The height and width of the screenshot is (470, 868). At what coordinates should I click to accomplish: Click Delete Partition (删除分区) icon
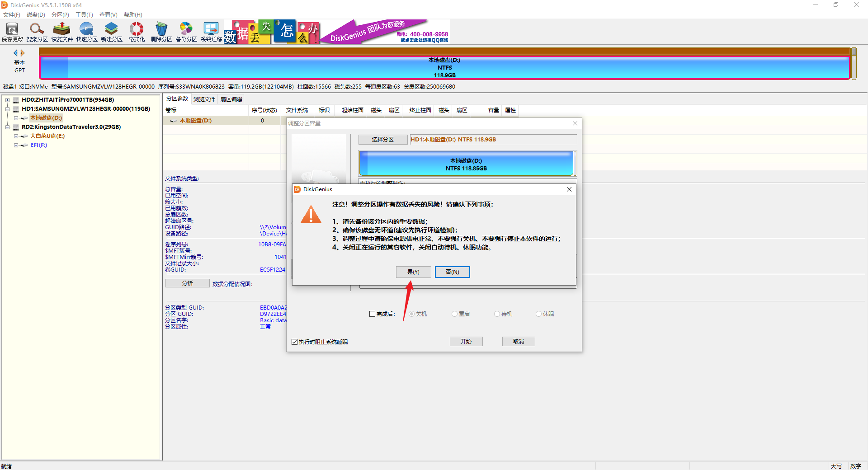[x=161, y=32]
